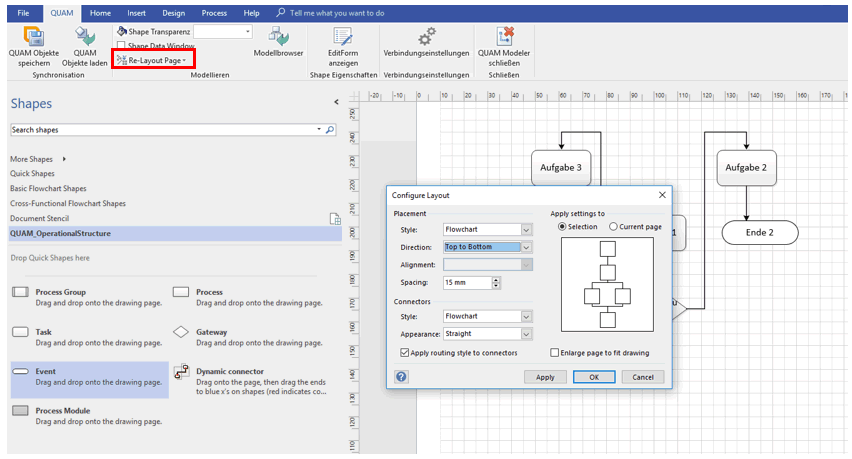The height and width of the screenshot is (459, 852).
Task: Open the Alignment dropdown
Action: [526, 265]
